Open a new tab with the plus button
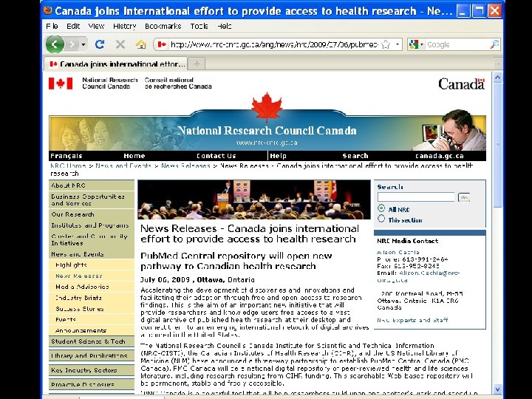 [197, 64]
